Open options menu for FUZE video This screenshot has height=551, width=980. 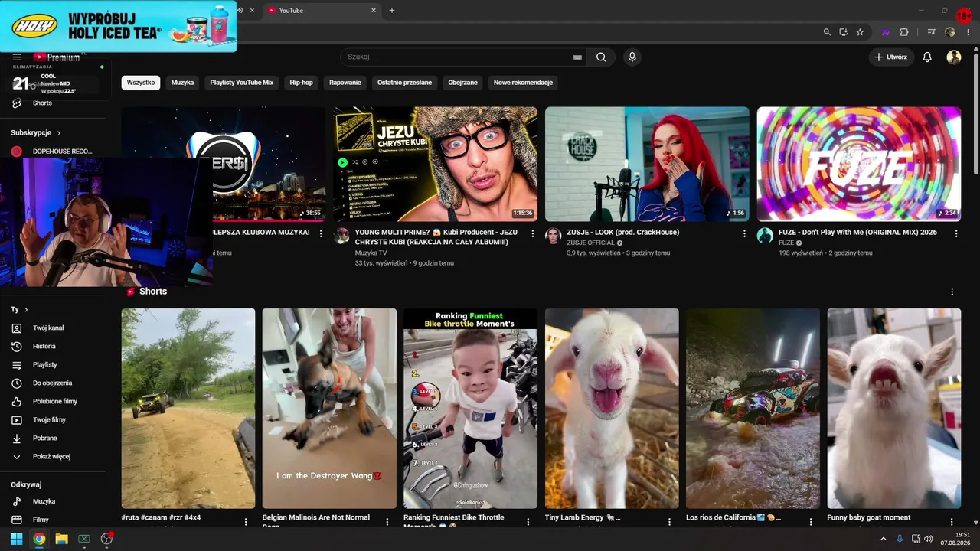[955, 233]
